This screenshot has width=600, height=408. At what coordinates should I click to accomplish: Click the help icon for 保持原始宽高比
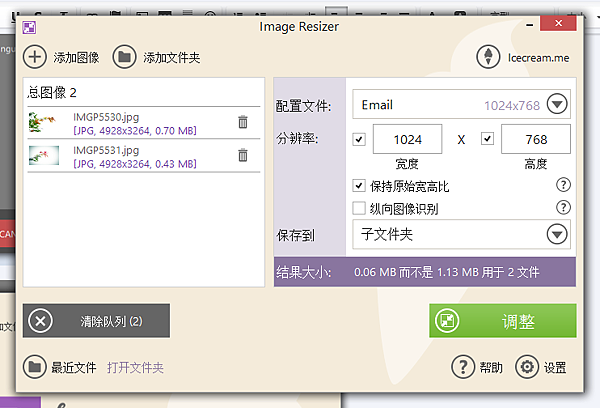tap(563, 185)
